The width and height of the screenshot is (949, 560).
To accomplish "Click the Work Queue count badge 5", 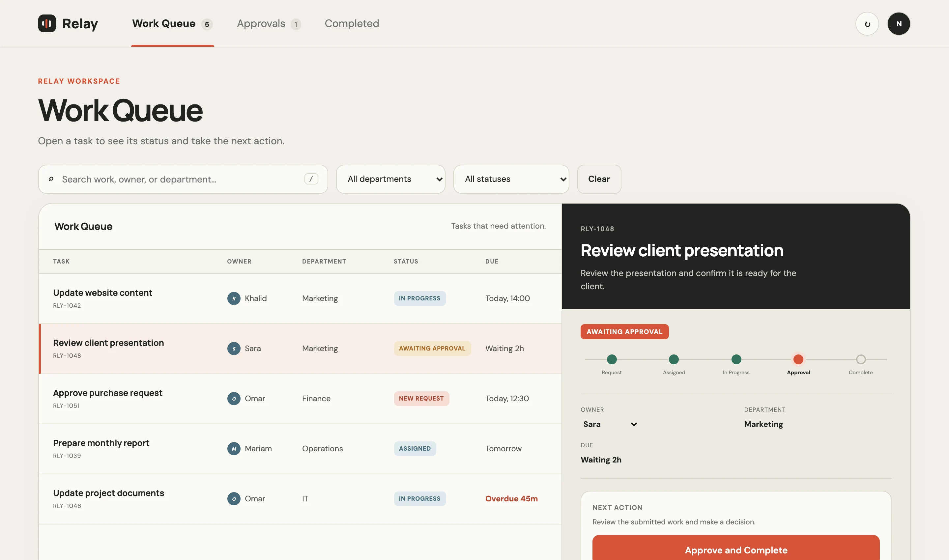I will click(x=207, y=24).
